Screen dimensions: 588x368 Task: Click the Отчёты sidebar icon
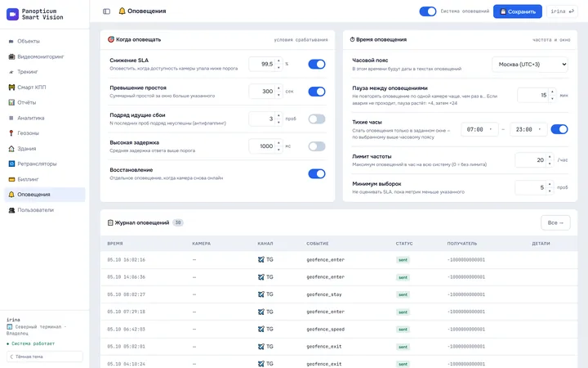point(11,102)
